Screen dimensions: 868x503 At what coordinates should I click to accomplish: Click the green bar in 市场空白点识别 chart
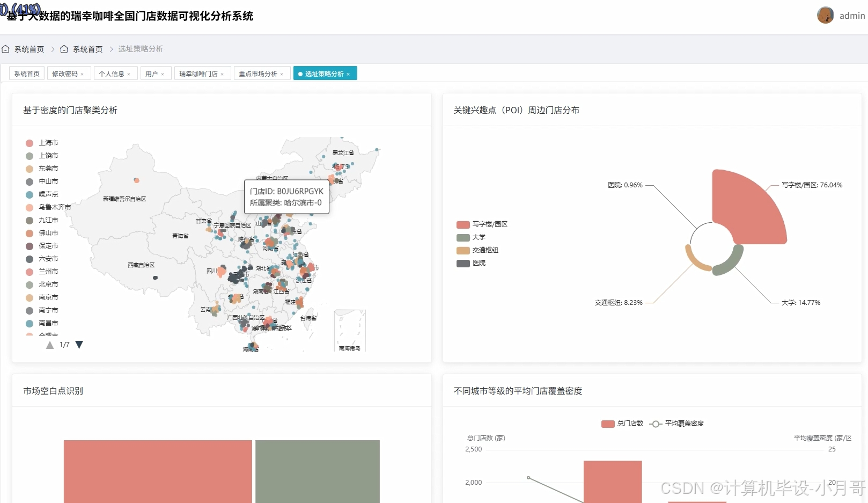[318, 471]
